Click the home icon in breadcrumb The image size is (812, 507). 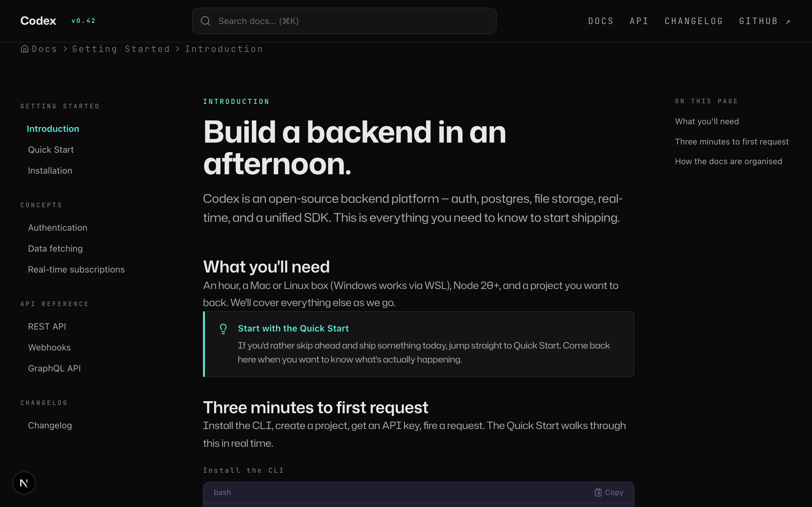[x=24, y=49]
